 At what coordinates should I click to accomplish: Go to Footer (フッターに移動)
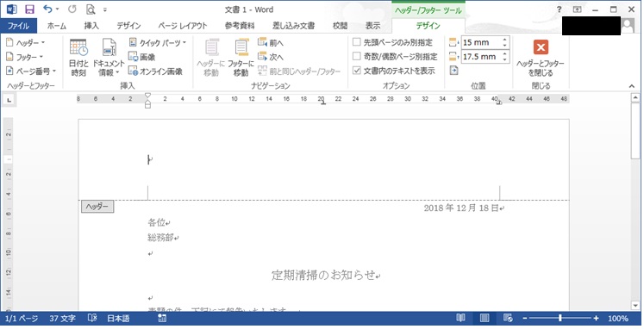tap(241, 58)
